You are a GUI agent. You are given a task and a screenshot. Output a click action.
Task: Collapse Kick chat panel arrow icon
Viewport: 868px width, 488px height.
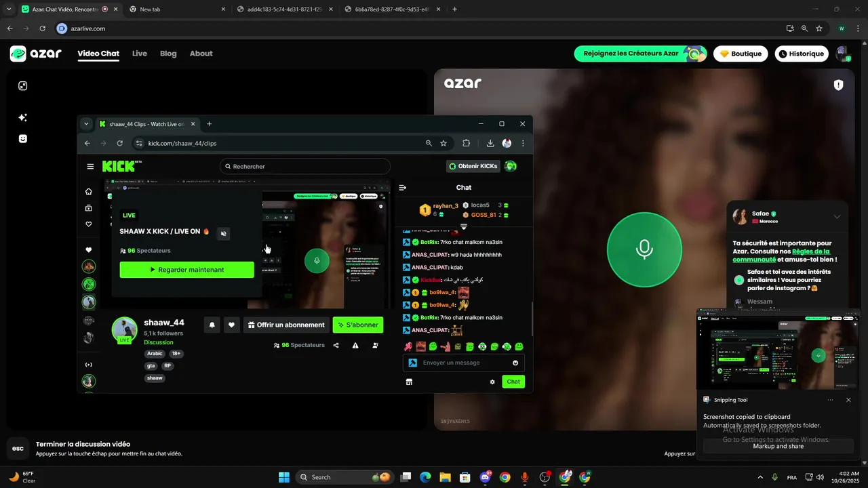(x=402, y=188)
